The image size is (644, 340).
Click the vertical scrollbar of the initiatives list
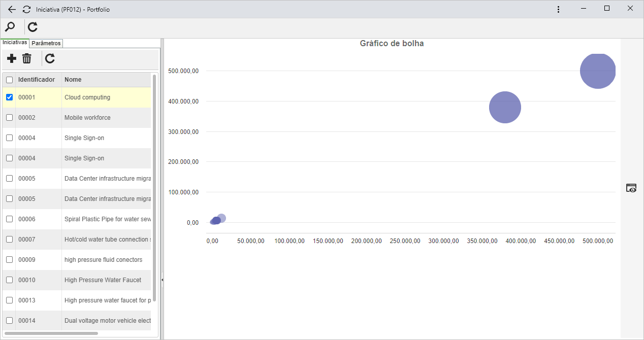coord(154,188)
